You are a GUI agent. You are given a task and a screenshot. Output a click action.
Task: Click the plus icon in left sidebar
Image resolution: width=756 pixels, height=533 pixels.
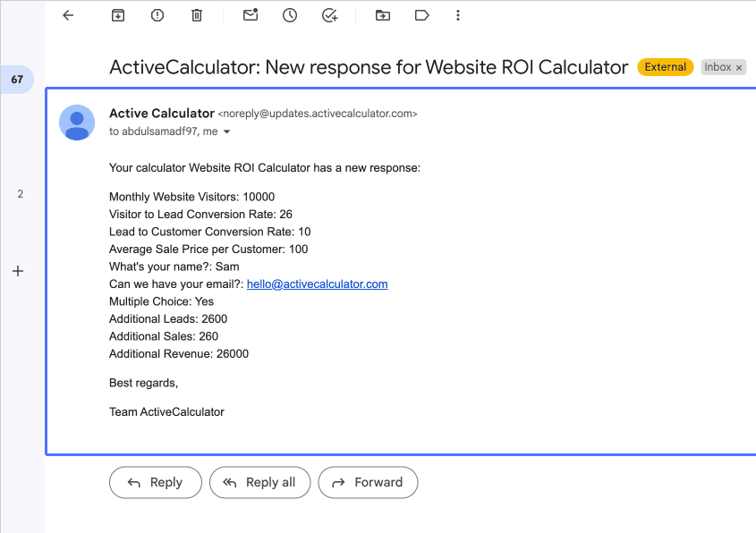click(18, 271)
